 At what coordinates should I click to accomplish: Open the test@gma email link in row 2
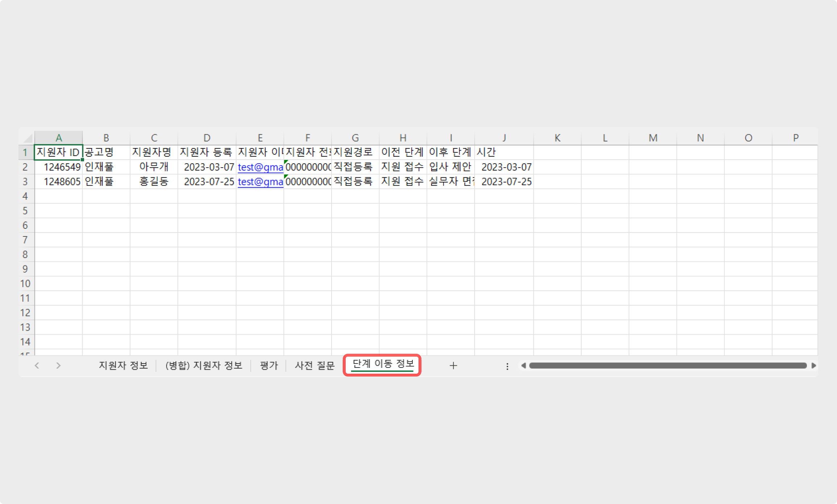pyautogui.click(x=260, y=167)
